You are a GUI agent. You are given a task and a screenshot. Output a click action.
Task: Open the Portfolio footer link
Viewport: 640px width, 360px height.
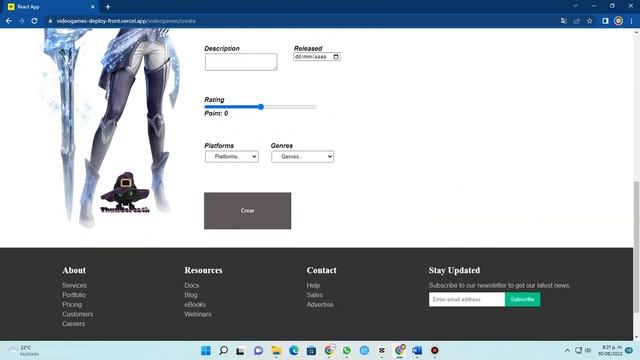74,295
